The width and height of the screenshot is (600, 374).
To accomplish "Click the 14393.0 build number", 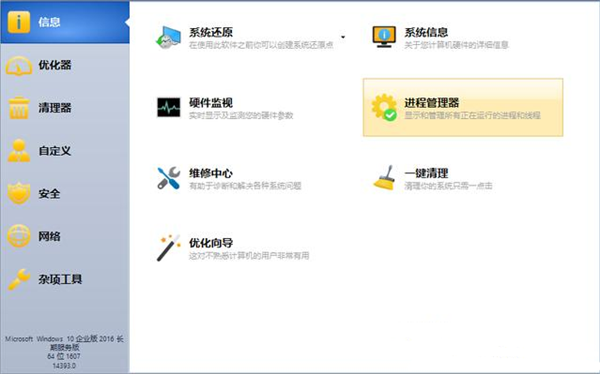I will coord(64,366).
